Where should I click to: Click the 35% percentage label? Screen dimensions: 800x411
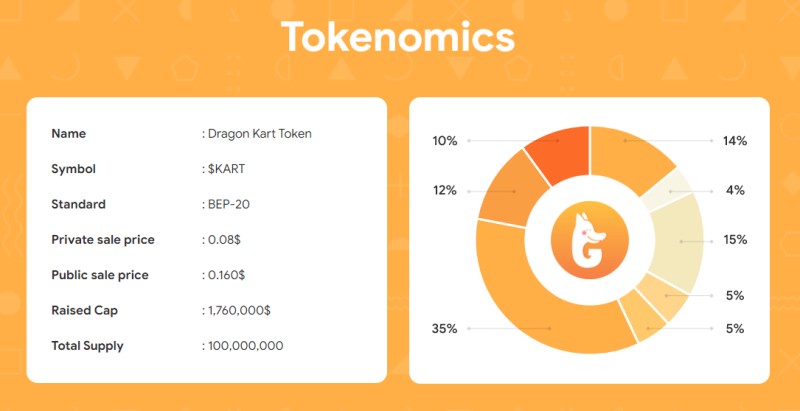point(444,329)
